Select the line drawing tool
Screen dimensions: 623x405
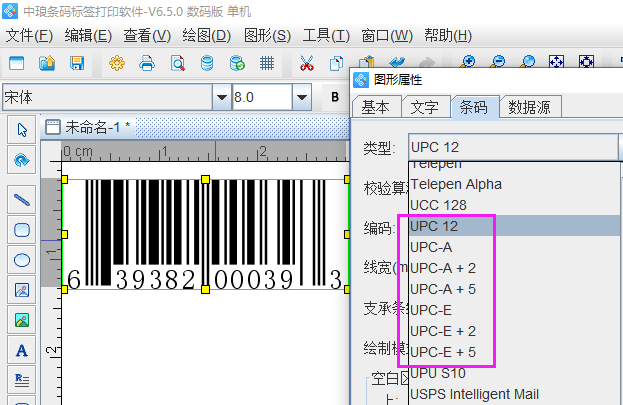(22, 200)
